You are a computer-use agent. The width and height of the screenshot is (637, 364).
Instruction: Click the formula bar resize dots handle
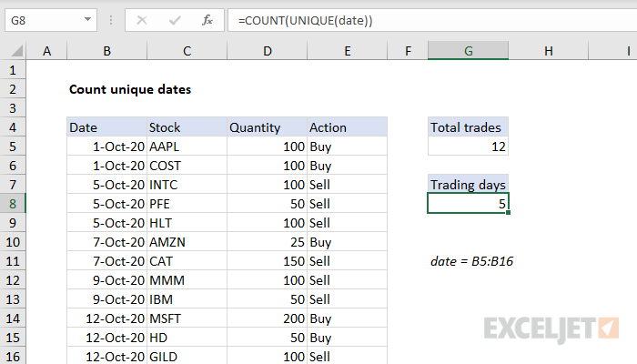111,20
